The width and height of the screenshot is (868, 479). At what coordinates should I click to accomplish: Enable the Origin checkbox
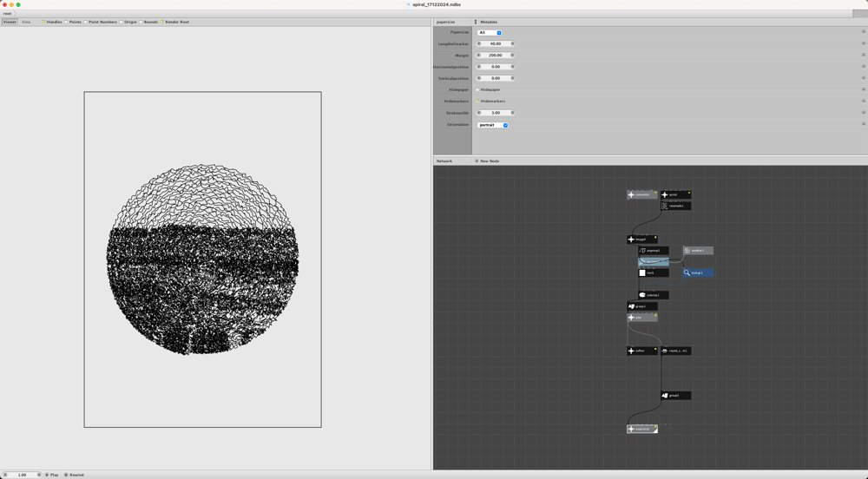tap(121, 22)
